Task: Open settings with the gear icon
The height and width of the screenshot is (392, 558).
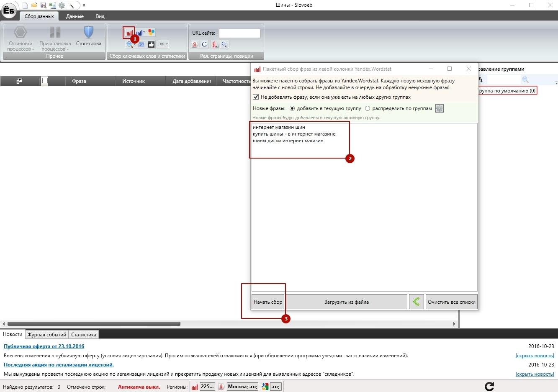Action: [x=62, y=5]
